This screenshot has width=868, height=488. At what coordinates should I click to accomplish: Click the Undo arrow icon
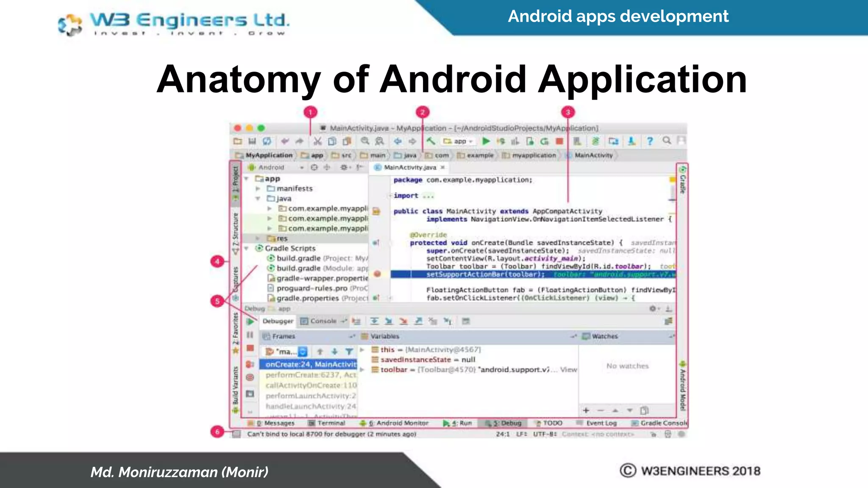coord(285,141)
